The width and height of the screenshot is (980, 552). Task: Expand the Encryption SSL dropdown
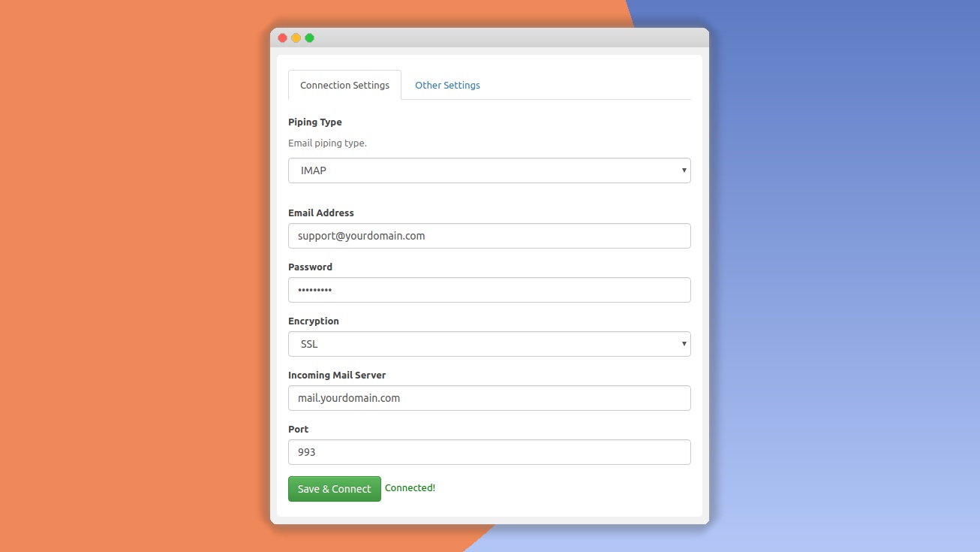coord(489,344)
